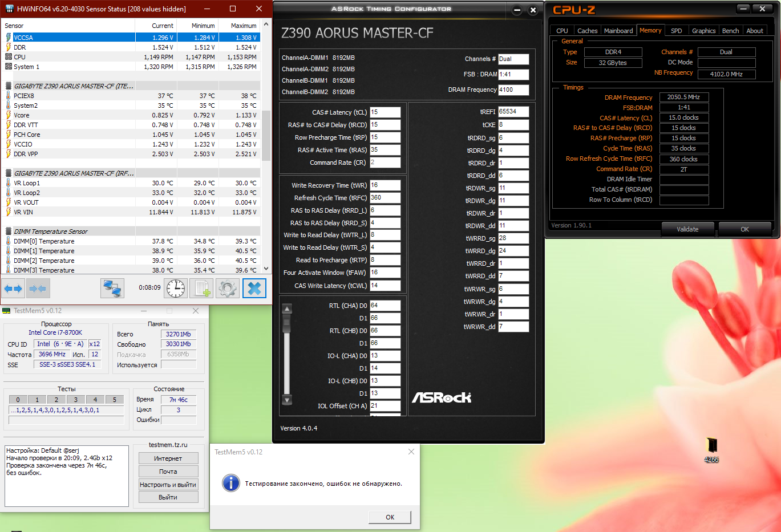Click the Maximum column header in HWiNFO
This screenshot has width=781, height=532.
click(239, 26)
